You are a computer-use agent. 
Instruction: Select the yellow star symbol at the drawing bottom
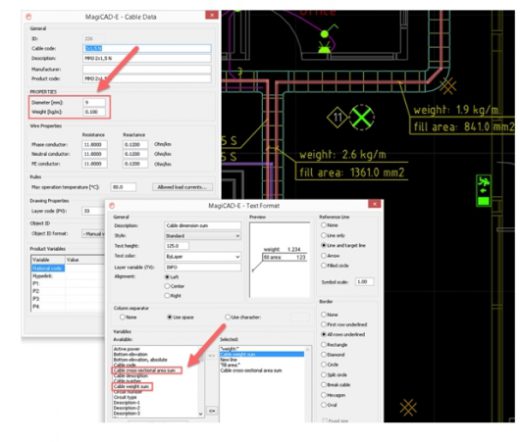[408, 407]
